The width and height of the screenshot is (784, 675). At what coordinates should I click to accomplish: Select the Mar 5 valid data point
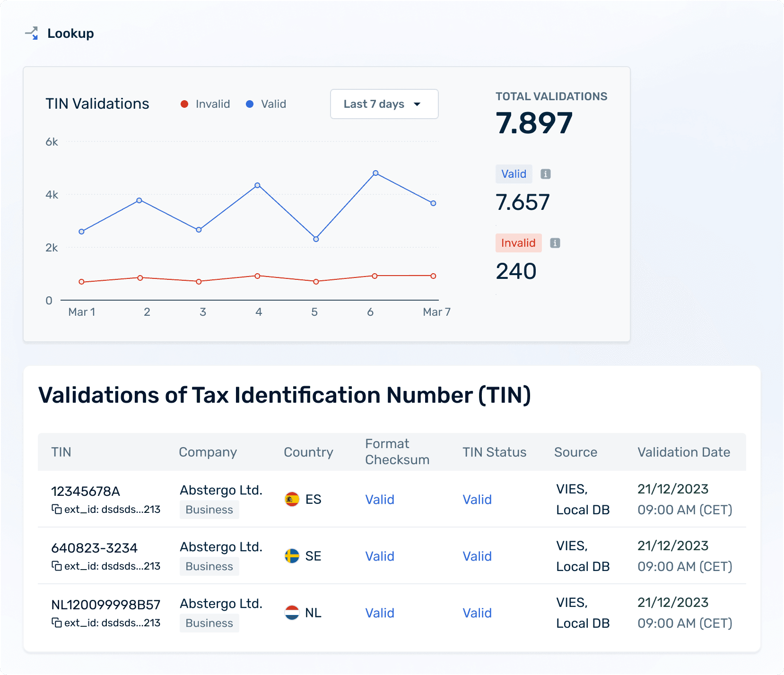coord(316,239)
